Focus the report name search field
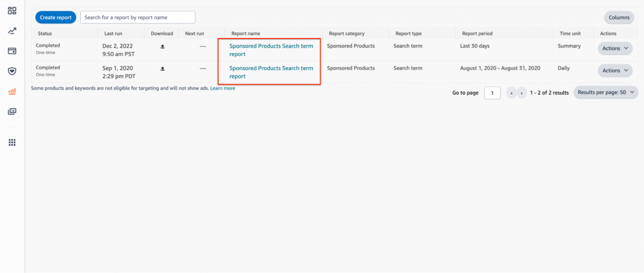 pos(138,18)
